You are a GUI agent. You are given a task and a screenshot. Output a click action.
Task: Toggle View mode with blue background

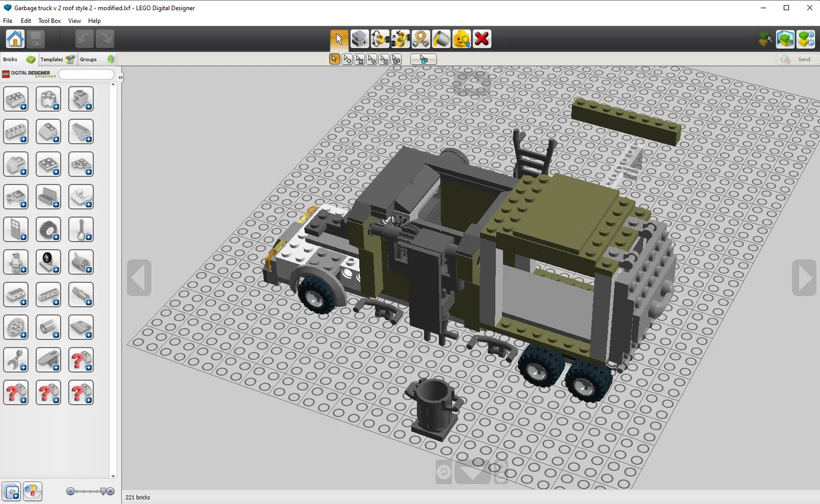click(785, 39)
